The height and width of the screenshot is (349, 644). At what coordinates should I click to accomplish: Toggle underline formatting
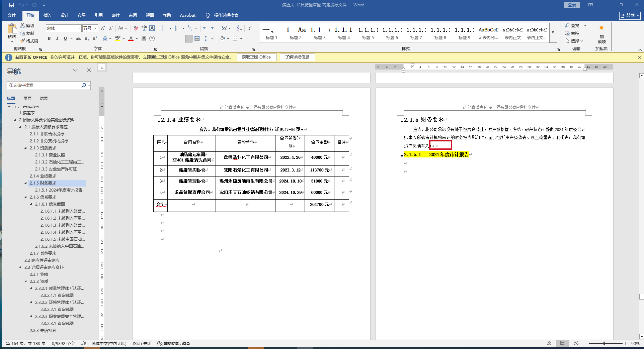point(65,38)
